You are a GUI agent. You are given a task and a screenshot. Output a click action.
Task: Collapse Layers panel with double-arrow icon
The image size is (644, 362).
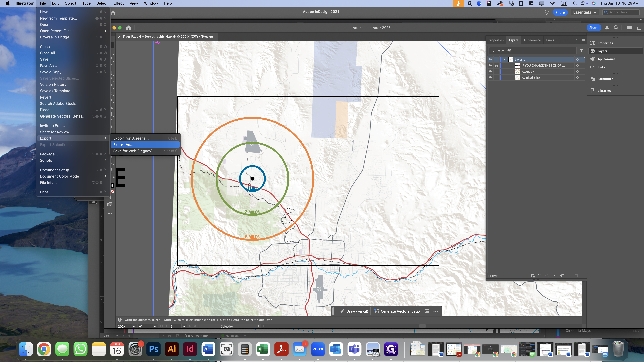click(576, 40)
